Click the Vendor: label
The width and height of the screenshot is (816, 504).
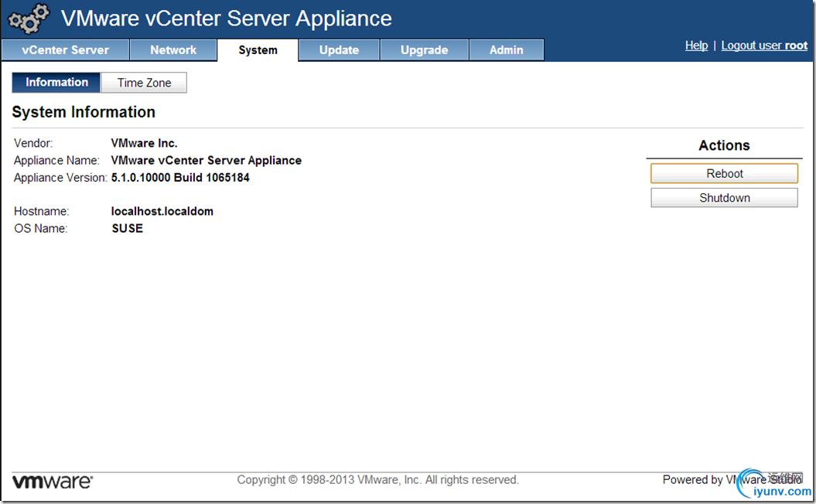33,143
